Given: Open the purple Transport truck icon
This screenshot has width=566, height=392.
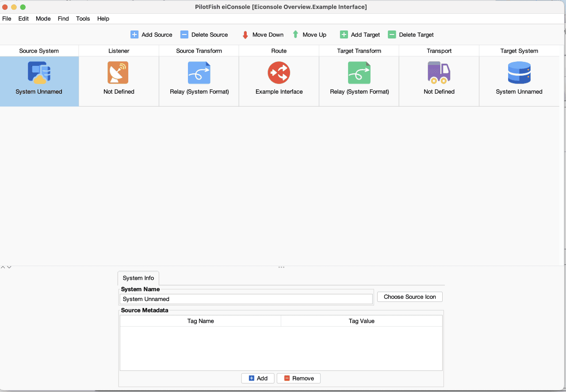Looking at the screenshot, I should click(439, 72).
